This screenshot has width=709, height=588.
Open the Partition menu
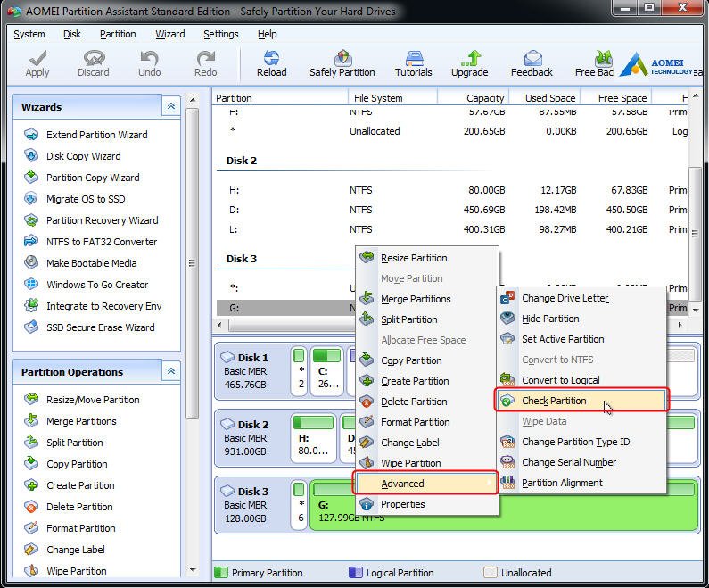[118, 34]
